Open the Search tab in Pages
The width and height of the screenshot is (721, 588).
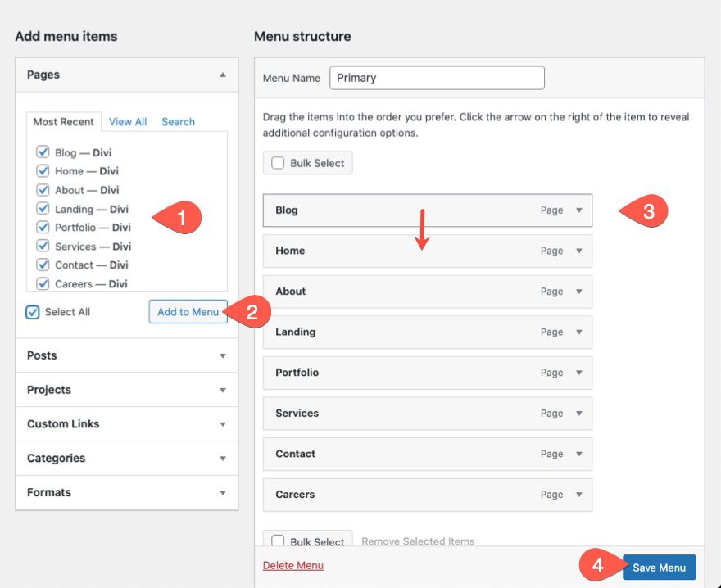click(x=178, y=121)
